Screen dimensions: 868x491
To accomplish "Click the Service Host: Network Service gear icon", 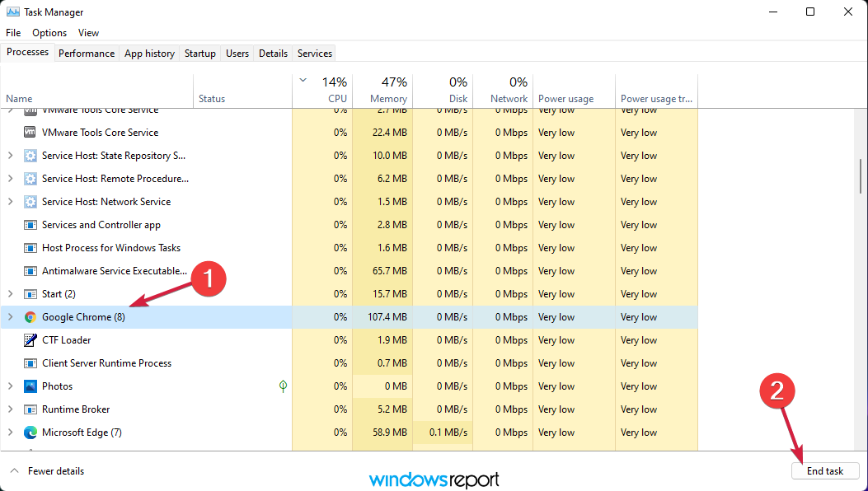I will (30, 202).
